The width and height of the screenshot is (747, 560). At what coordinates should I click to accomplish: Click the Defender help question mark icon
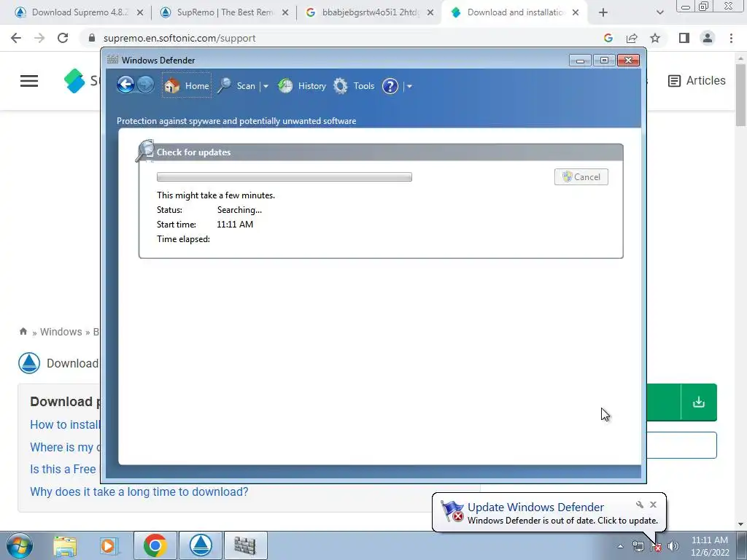[390, 86]
